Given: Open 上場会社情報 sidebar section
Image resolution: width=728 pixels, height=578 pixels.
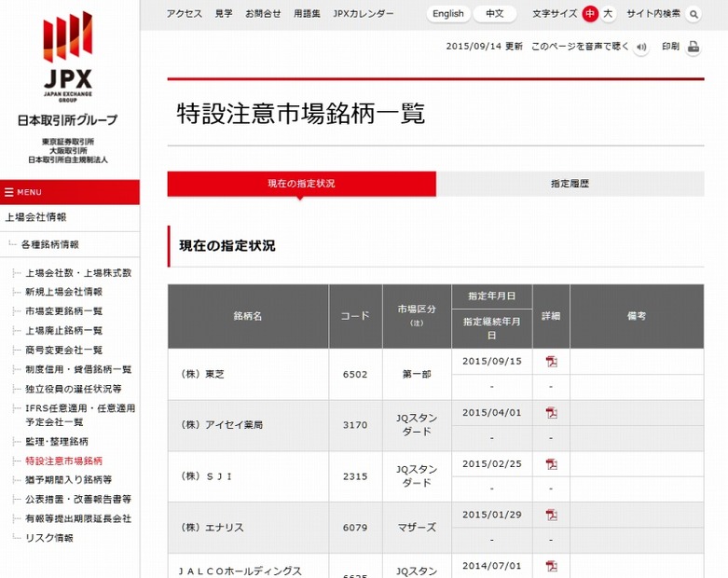Looking at the screenshot, I should click(x=35, y=217).
